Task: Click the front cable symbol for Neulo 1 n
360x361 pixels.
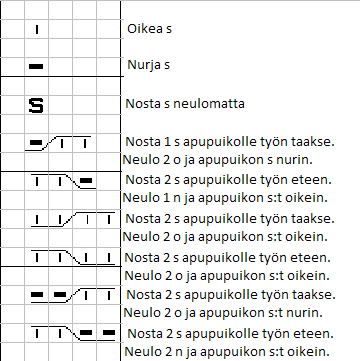Action: [63, 181]
